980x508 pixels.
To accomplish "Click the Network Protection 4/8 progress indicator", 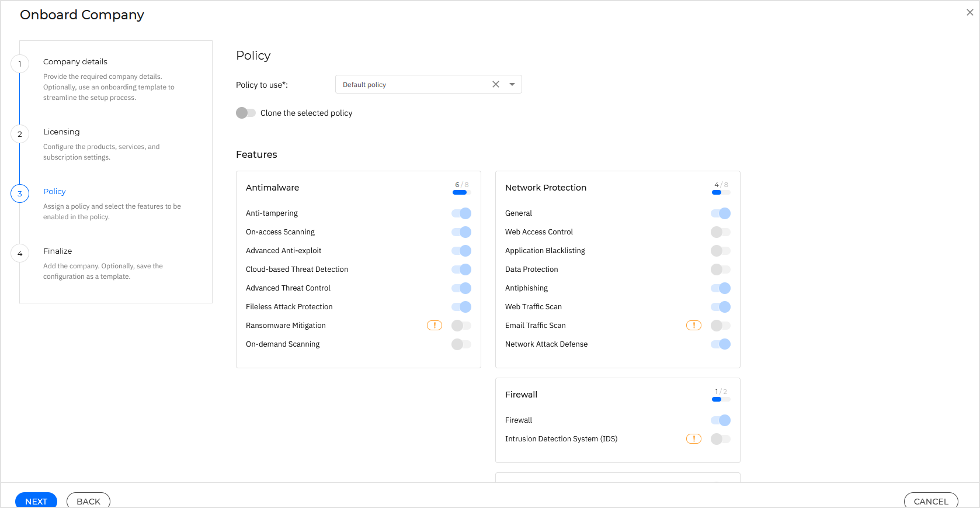I will tap(721, 188).
